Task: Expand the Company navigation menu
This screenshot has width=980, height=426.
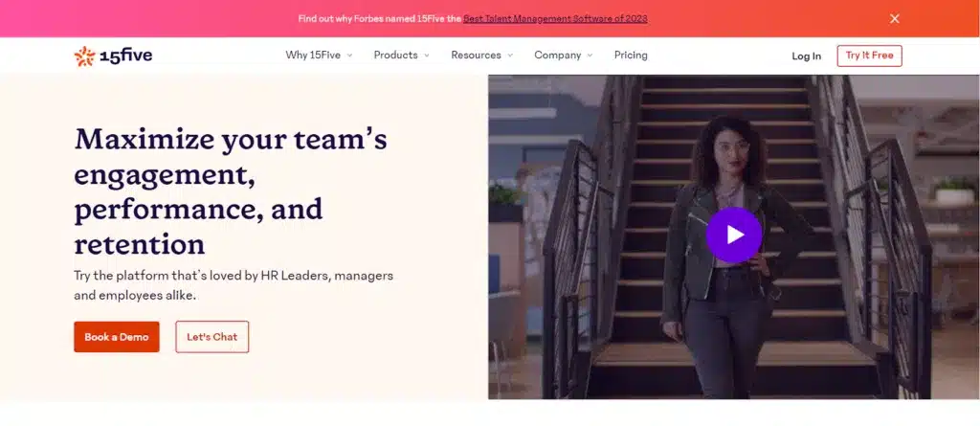Action: pyautogui.click(x=563, y=56)
